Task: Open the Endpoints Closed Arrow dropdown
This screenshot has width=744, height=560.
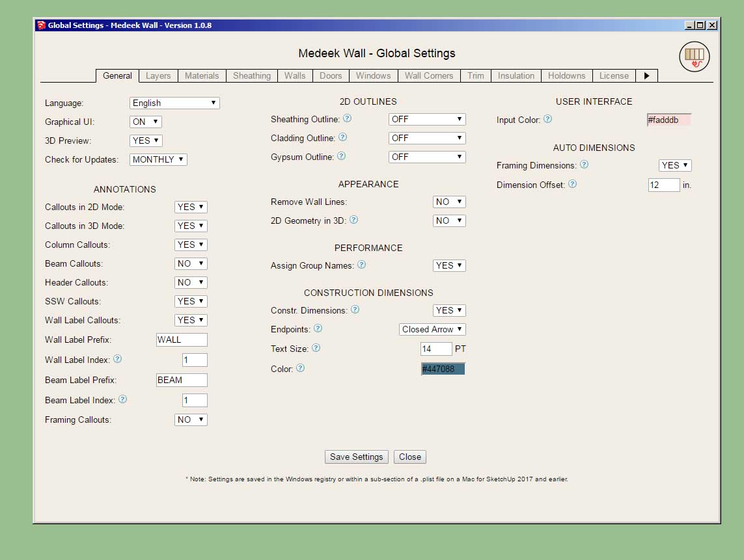Action: [432, 330]
